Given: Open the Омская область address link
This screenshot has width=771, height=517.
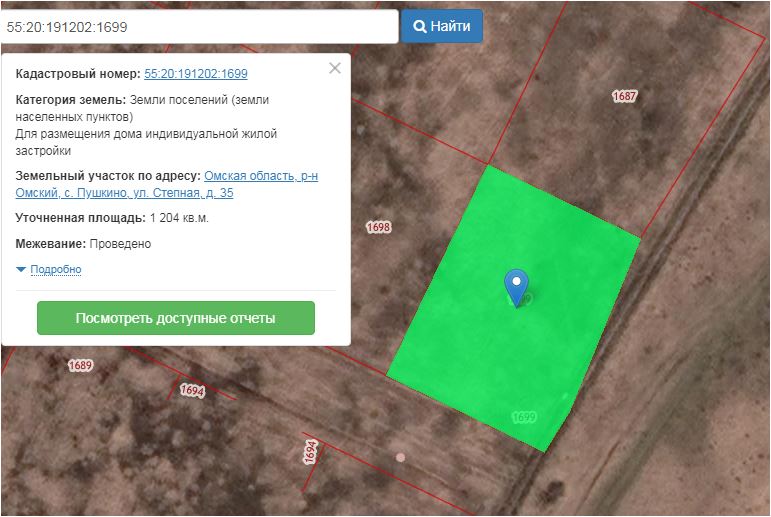Looking at the screenshot, I should [167, 184].
